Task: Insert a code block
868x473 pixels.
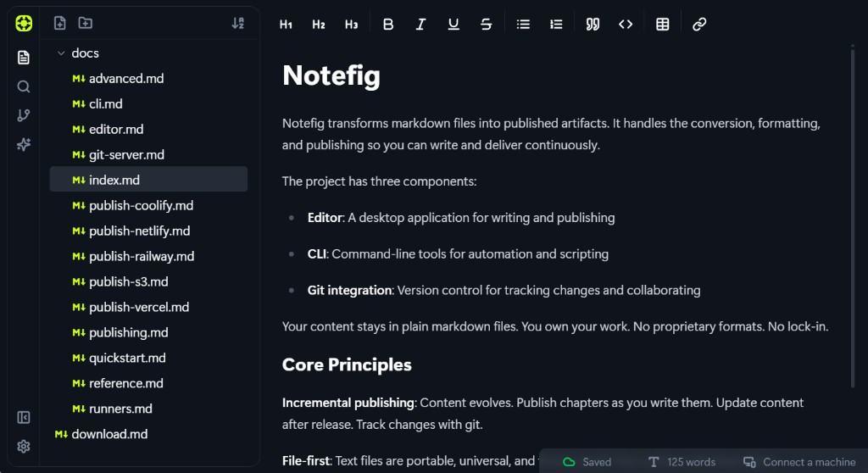Action: (x=626, y=25)
